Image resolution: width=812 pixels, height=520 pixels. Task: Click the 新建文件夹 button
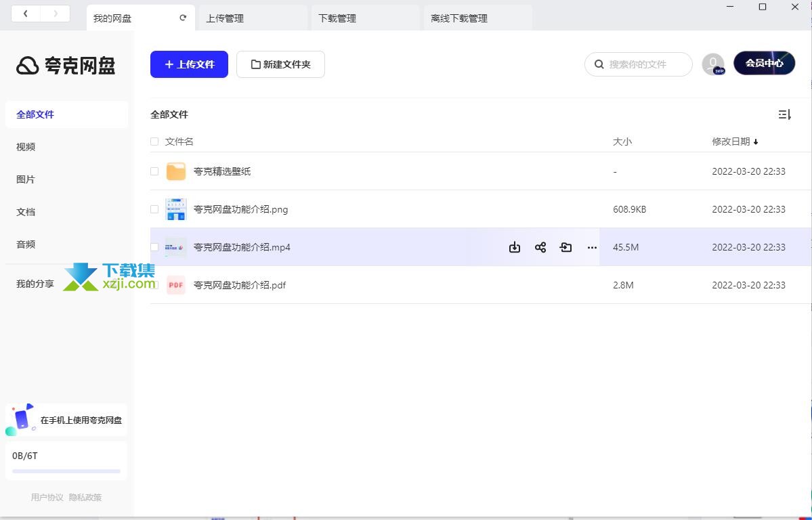280,64
